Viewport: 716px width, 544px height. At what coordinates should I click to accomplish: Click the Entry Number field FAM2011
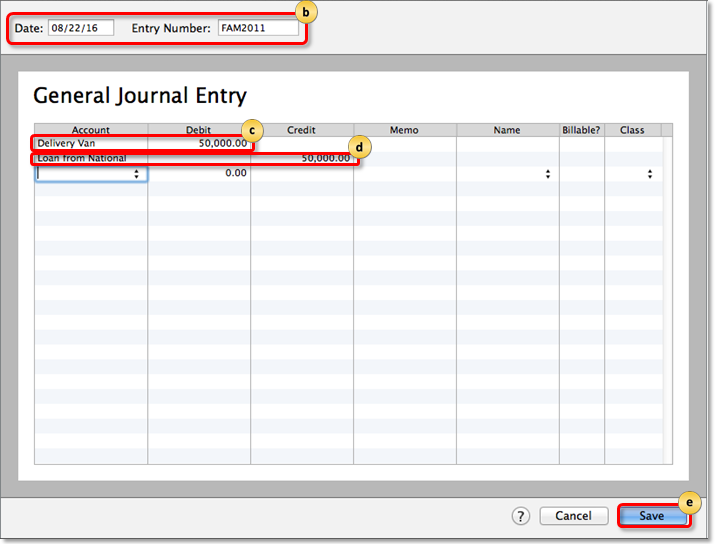pyautogui.click(x=258, y=28)
